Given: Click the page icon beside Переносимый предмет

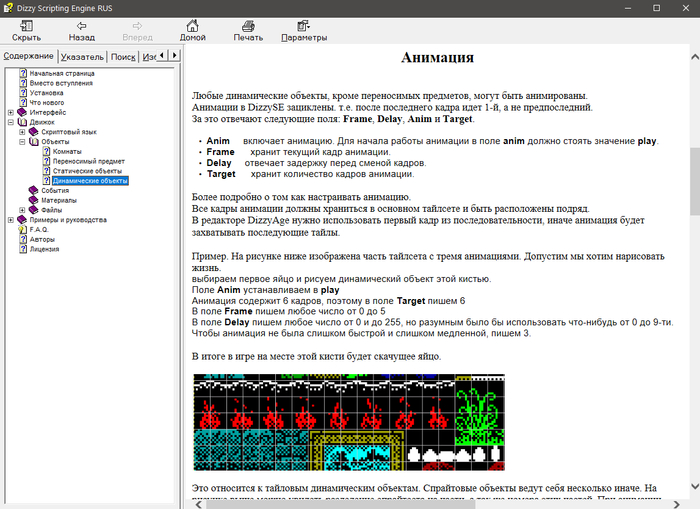Looking at the screenshot, I should click(46, 161).
